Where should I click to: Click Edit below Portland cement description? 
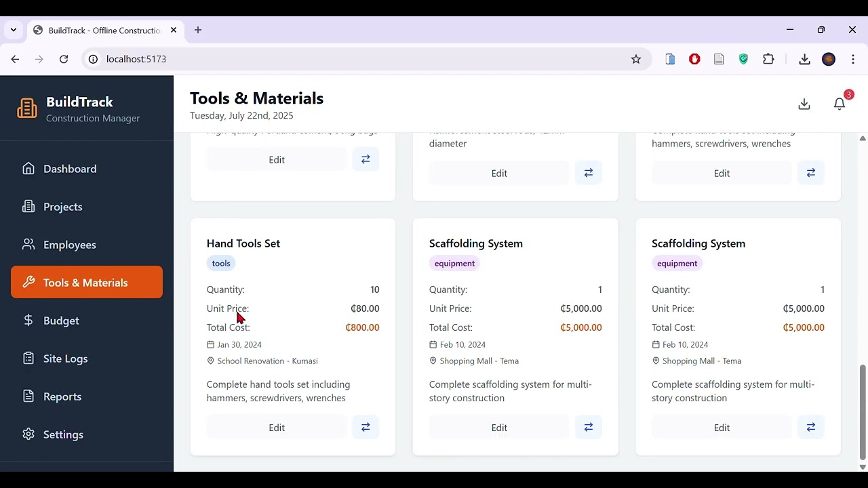[x=277, y=160]
